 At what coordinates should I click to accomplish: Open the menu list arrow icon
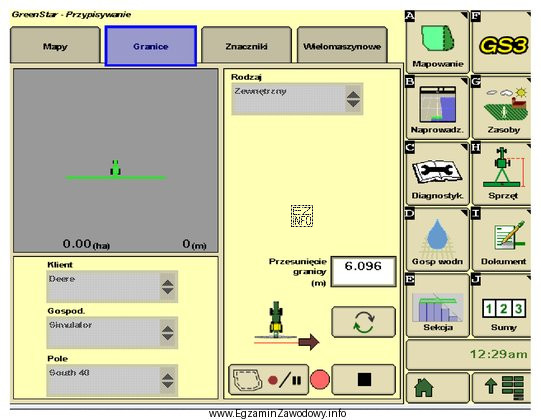tap(502, 387)
